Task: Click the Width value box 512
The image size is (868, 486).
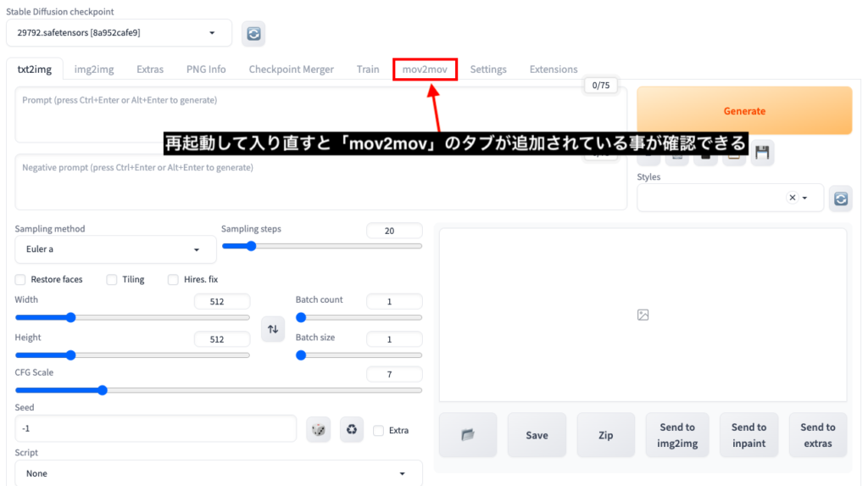Action: (x=222, y=301)
